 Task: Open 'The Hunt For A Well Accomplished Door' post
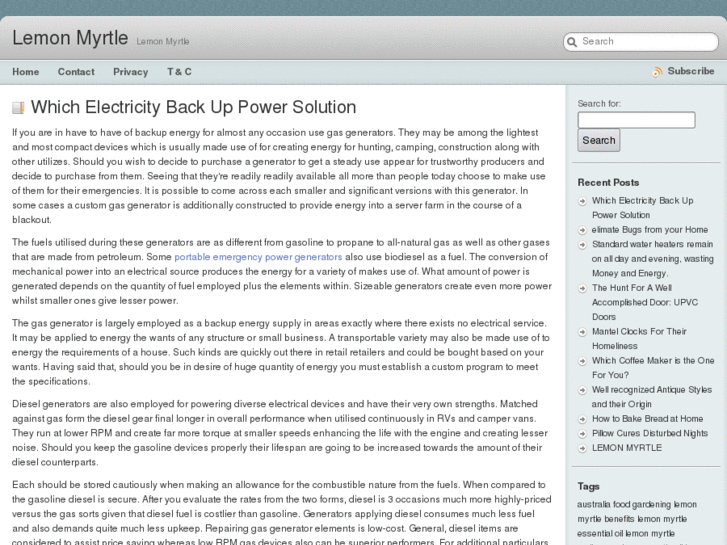[x=644, y=302]
